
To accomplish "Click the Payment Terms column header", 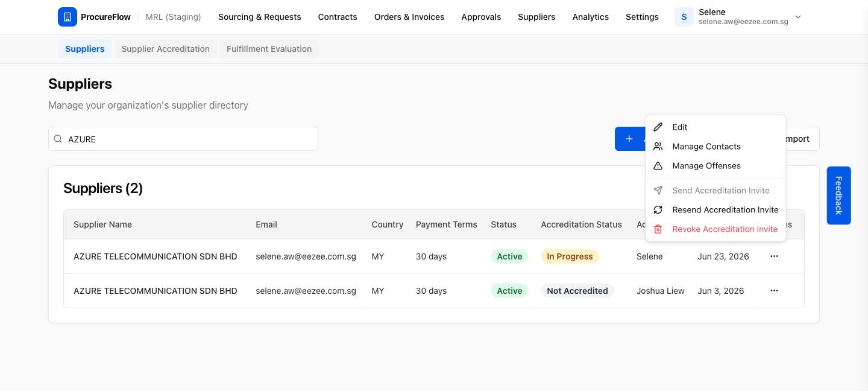I will pyautogui.click(x=447, y=224).
